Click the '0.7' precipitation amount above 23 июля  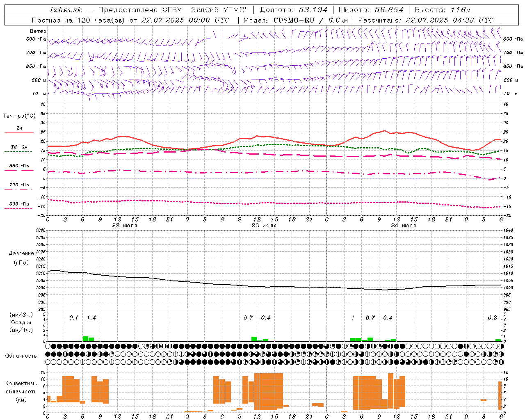tap(248, 318)
